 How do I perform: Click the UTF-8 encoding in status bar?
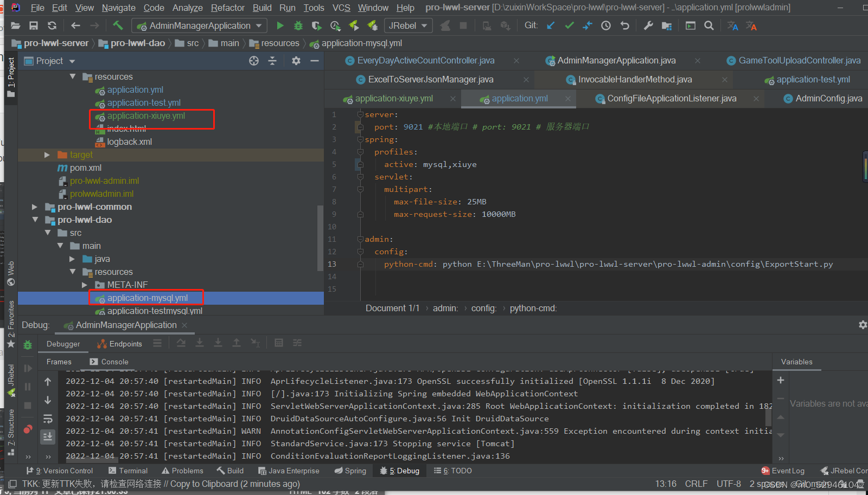click(x=729, y=484)
